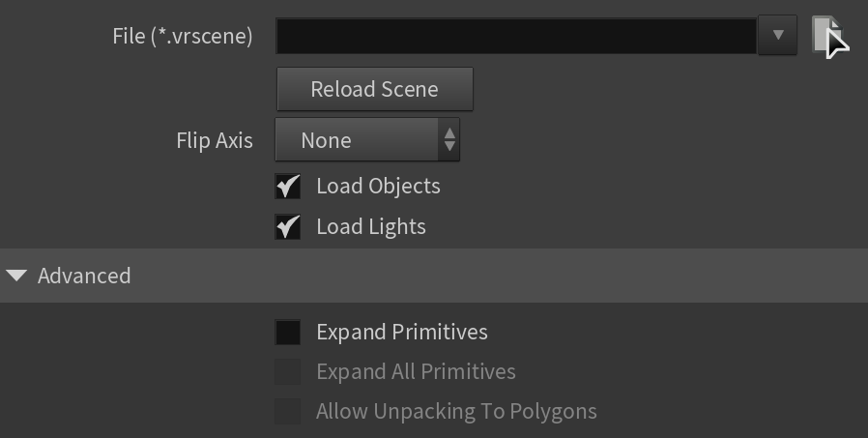Click the File (*.vrscene) path input field

(x=516, y=36)
